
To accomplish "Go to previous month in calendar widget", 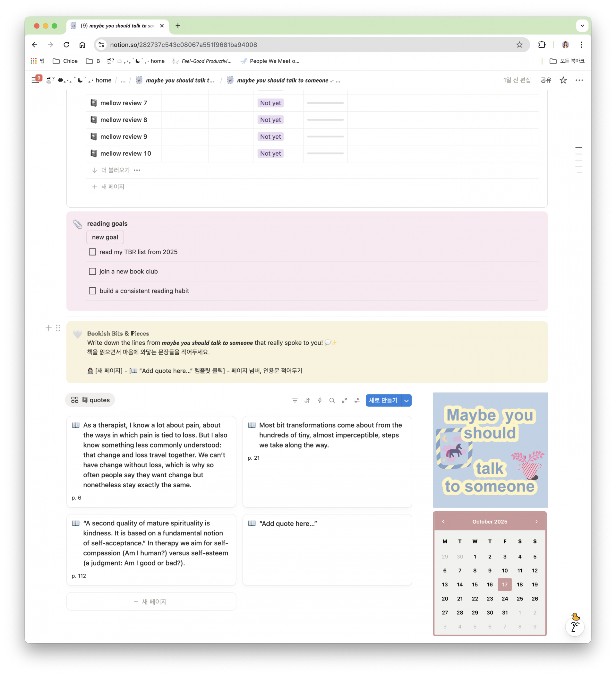I will coord(443,521).
